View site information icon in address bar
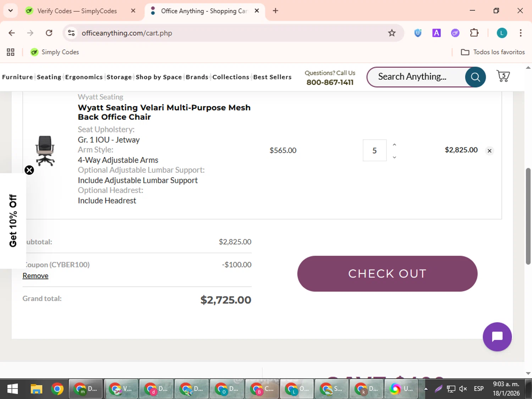This screenshot has height=399, width=532. (x=71, y=33)
